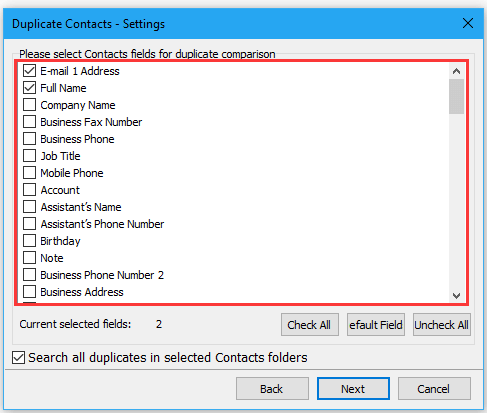Click the Default Field button

[x=376, y=325]
